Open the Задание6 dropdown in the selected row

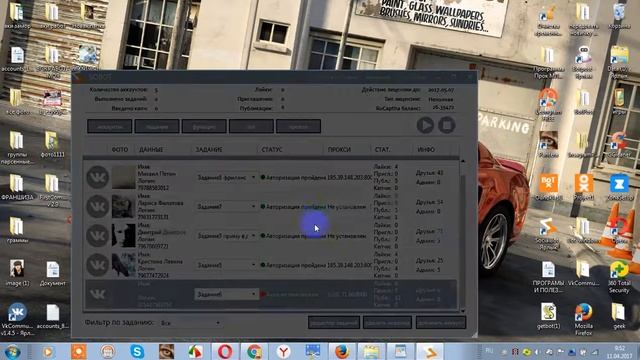[226, 294]
